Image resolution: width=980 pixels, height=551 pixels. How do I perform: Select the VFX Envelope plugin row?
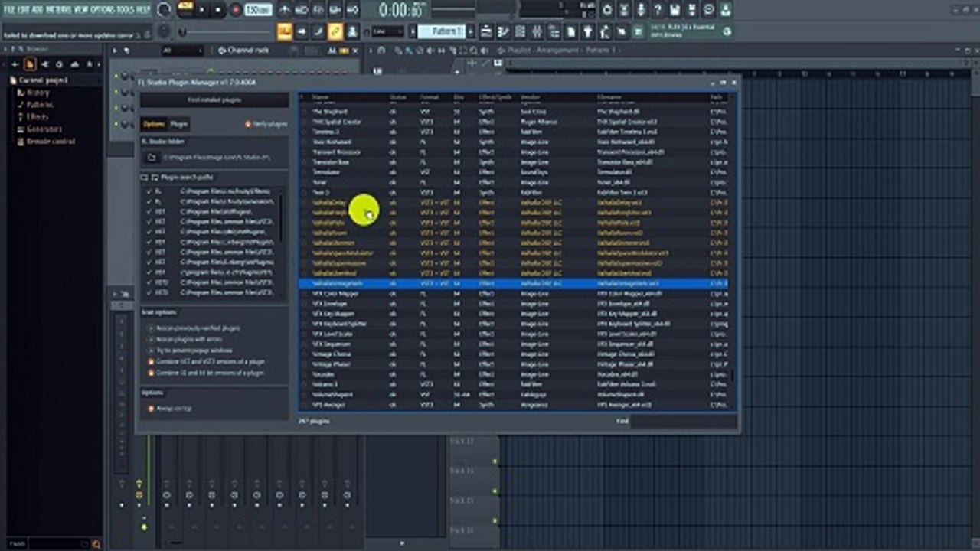click(x=513, y=303)
